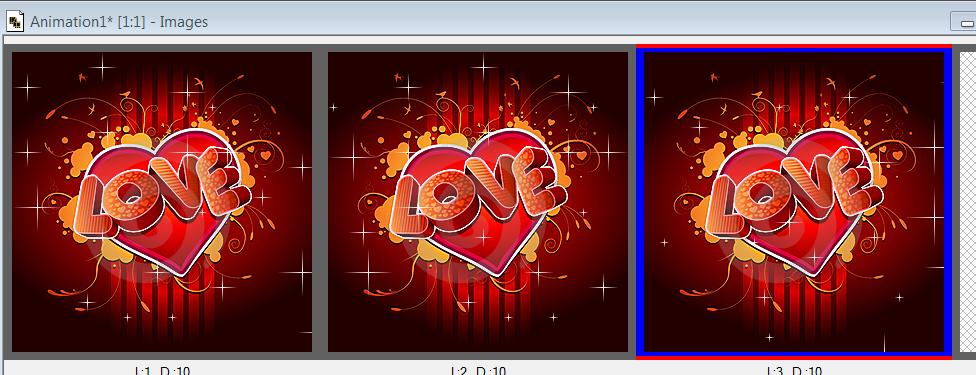Click the red top edge of the selected frame
976x375 pixels.
tap(794, 46)
